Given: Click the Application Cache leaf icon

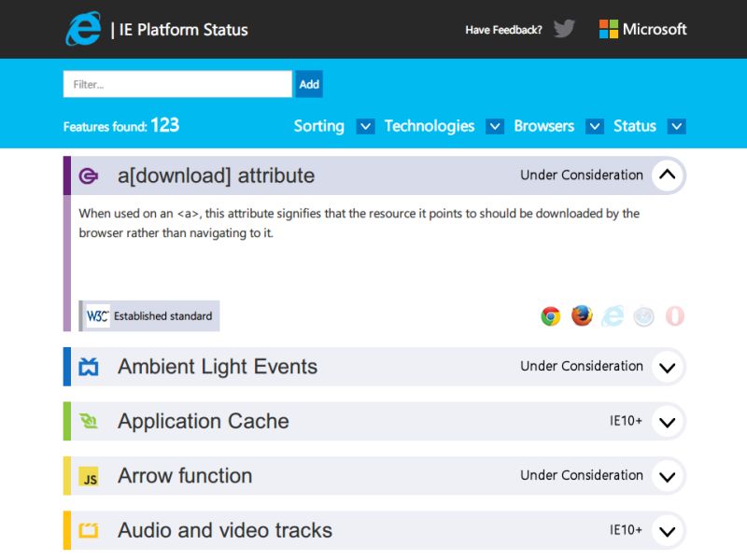Looking at the screenshot, I should click(89, 421).
